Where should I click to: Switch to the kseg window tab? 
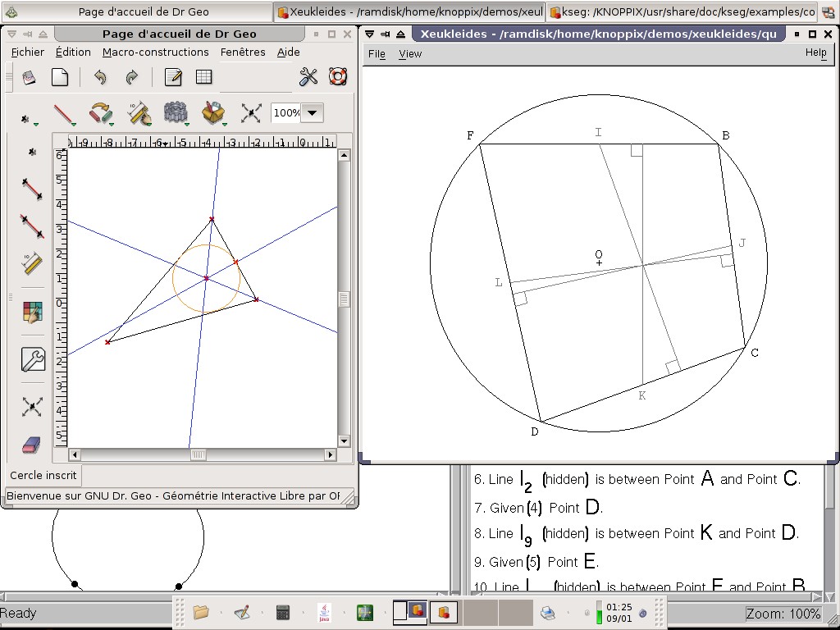click(682, 12)
